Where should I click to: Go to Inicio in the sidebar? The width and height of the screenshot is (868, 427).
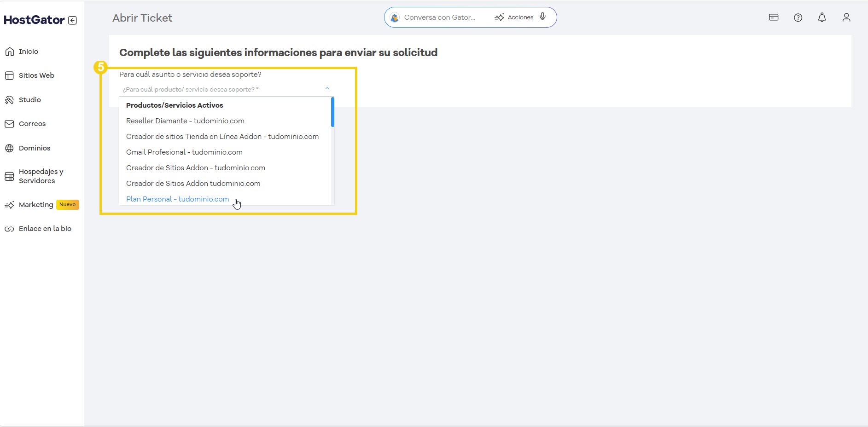pyautogui.click(x=29, y=51)
